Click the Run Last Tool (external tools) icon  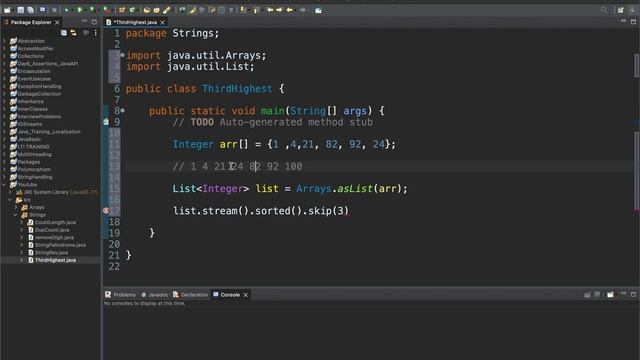(x=106, y=10)
